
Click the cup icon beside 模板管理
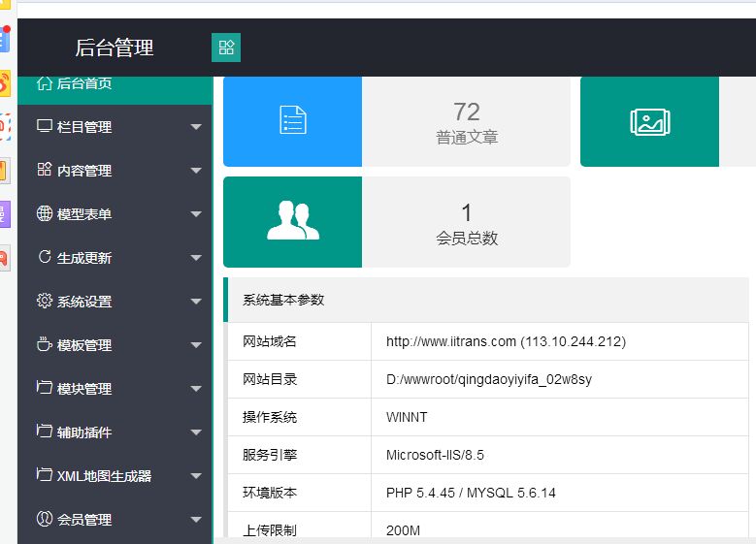(x=45, y=344)
